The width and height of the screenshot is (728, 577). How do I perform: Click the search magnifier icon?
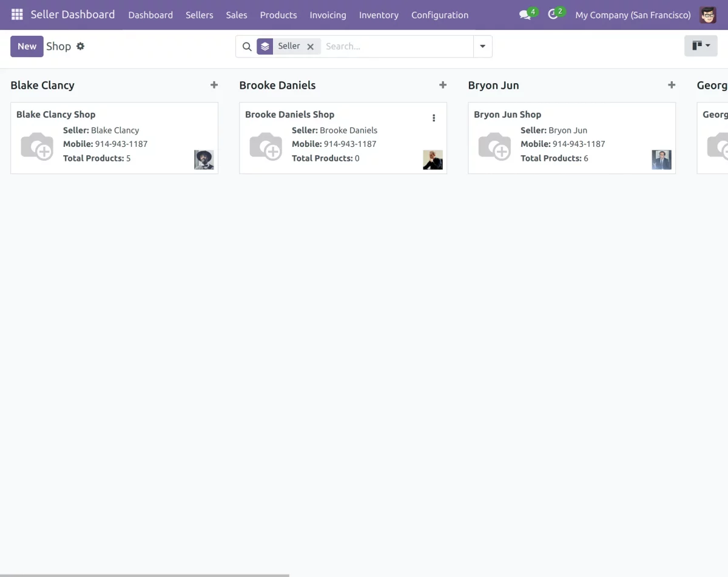[247, 47]
